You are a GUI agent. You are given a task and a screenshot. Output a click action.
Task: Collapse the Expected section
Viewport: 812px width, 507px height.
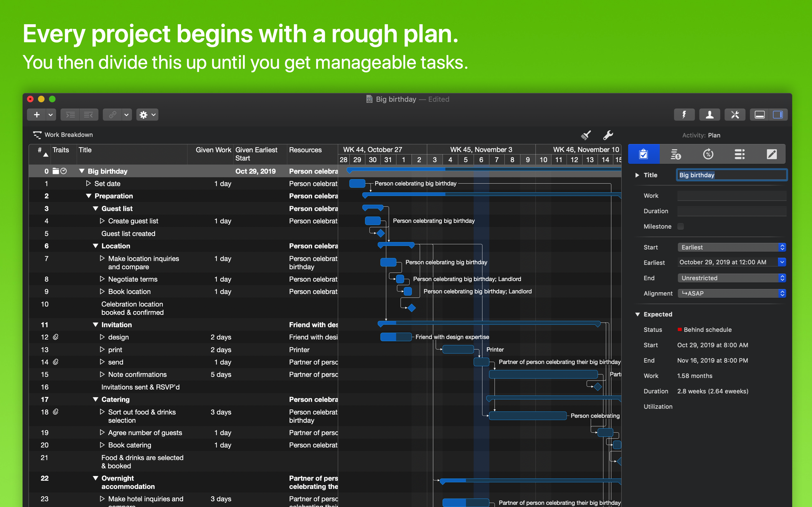[x=637, y=314]
